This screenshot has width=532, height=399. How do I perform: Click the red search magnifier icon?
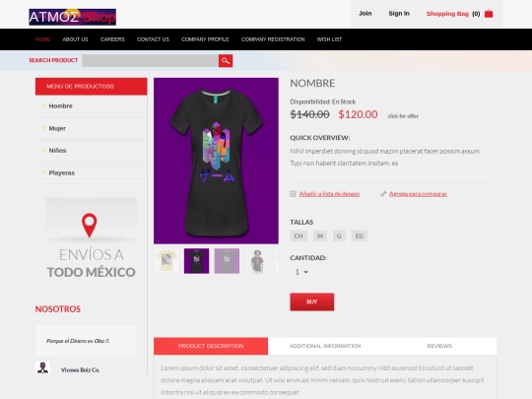click(226, 61)
